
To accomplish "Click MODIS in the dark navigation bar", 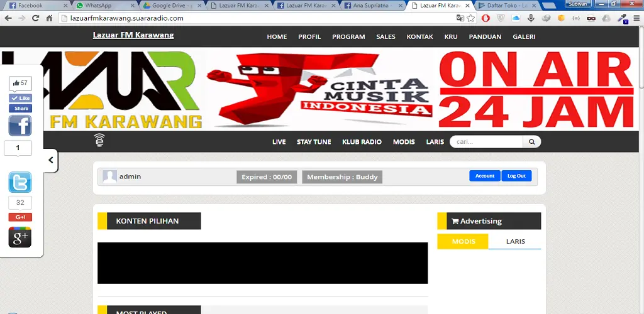I will 404,142.
